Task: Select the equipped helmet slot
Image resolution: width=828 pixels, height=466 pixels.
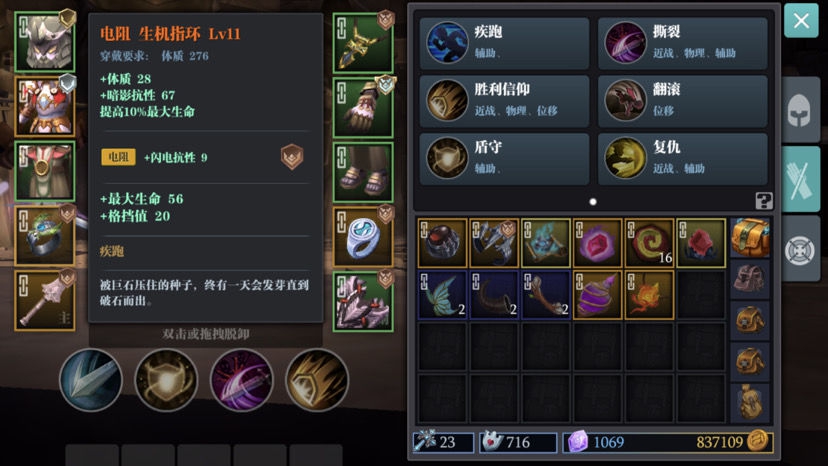Action: coord(45,42)
